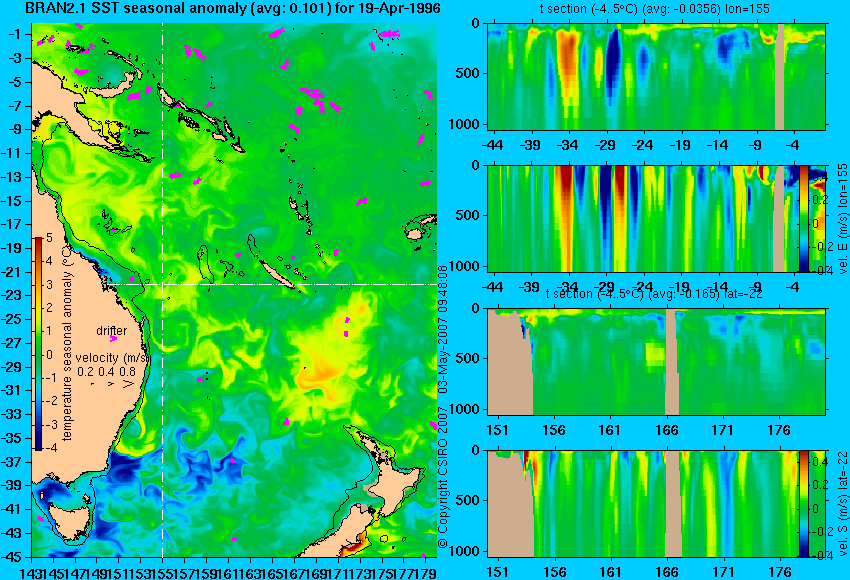Open the lon=155 temperature section plot
Viewport: 850px width, 580px height.
pos(656,76)
